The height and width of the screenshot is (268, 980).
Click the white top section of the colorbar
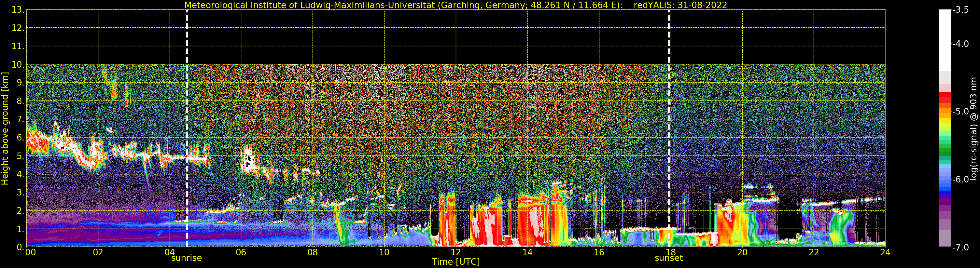[945, 40]
